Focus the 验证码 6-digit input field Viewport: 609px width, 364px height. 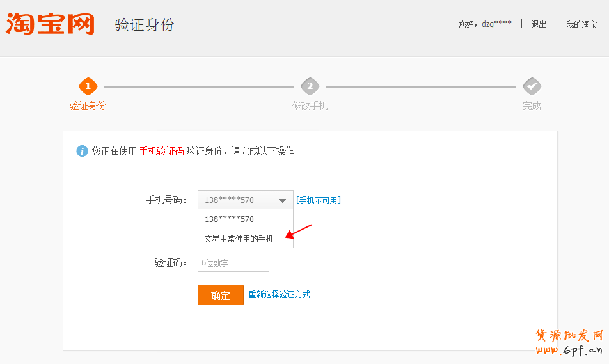point(233,262)
